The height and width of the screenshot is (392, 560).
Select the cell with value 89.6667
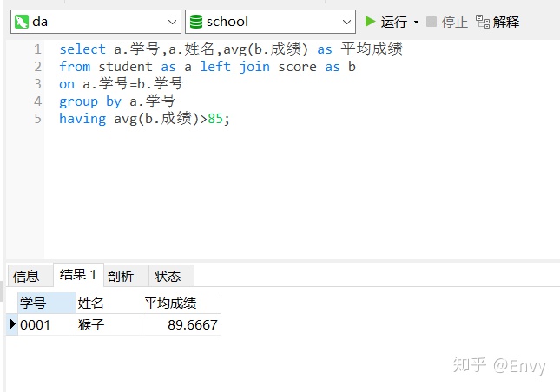click(x=181, y=324)
